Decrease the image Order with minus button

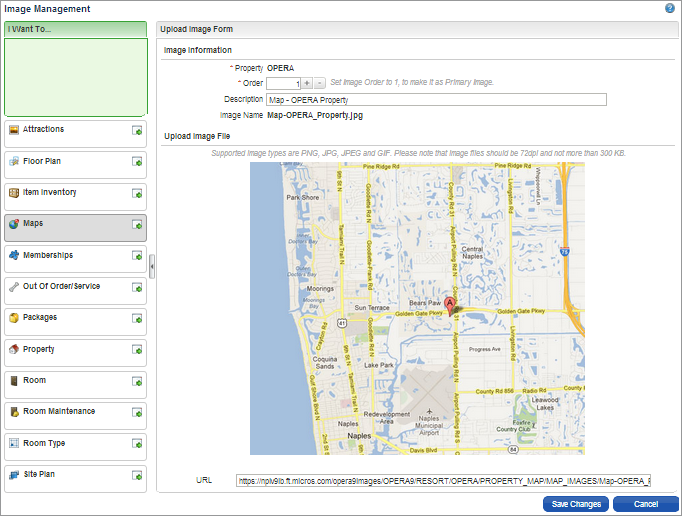pos(319,83)
